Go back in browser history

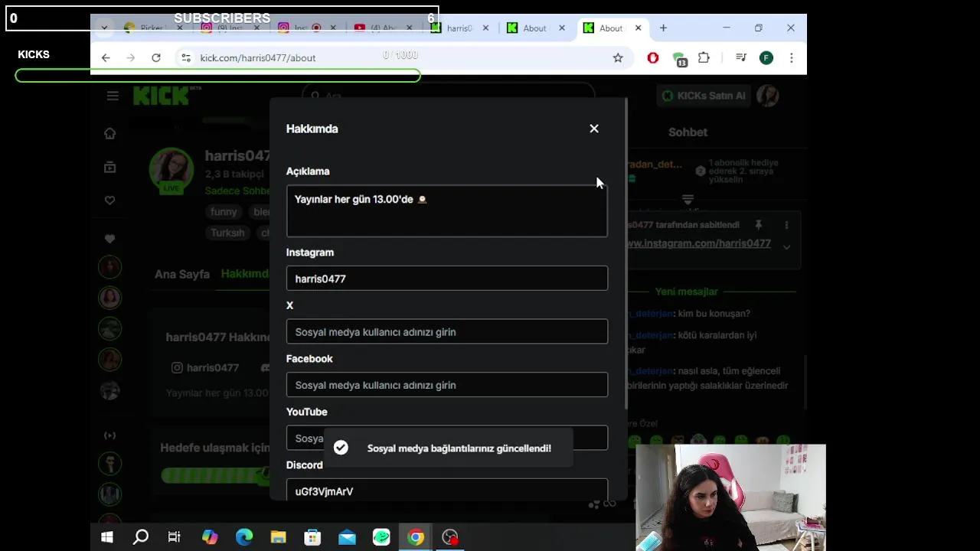tap(106, 57)
